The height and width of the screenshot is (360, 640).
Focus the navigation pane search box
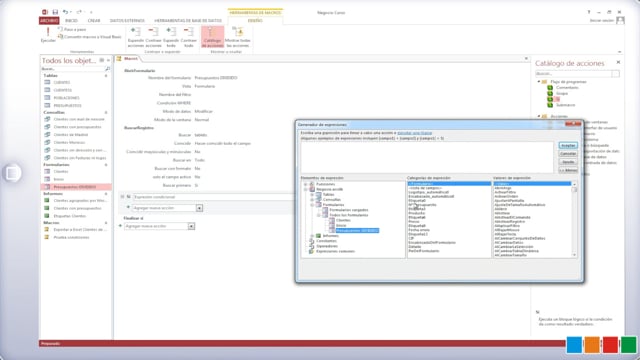(x=73, y=69)
